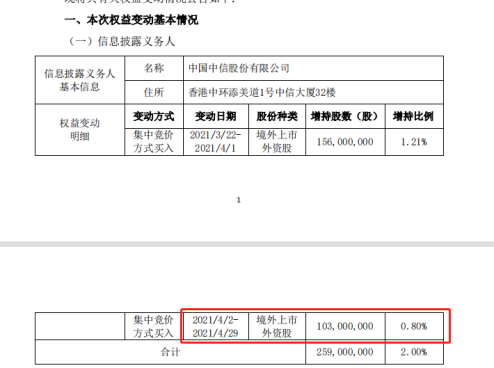Click the highlighted 0.80% ratio cell

click(x=414, y=326)
